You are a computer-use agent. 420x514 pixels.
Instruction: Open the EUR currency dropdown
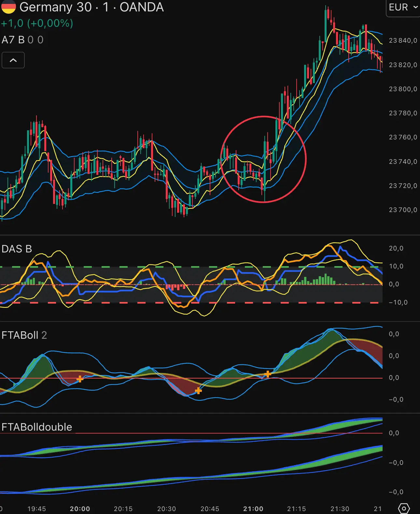click(x=403, y=7)
